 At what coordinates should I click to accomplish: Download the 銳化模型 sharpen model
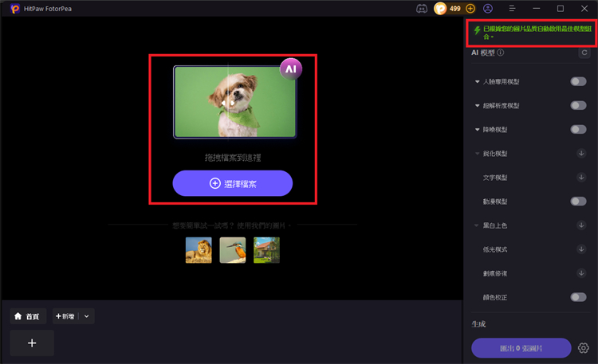tap(581, 153)
